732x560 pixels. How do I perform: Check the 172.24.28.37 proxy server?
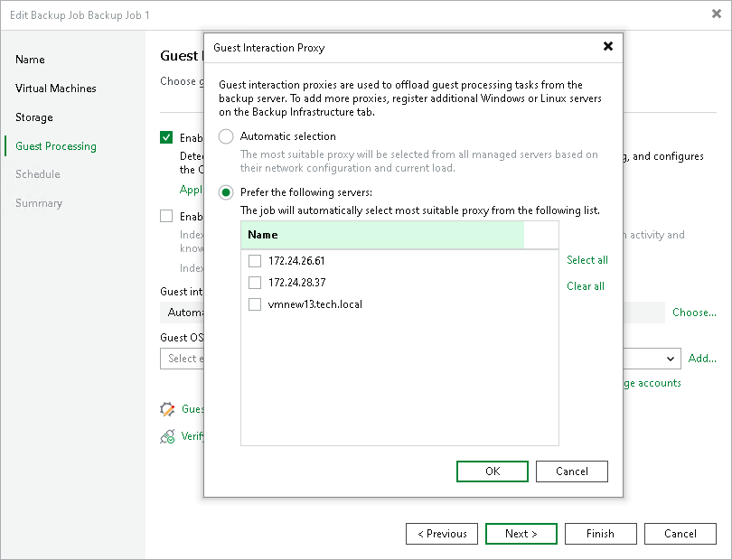click(x=255, y=283)
